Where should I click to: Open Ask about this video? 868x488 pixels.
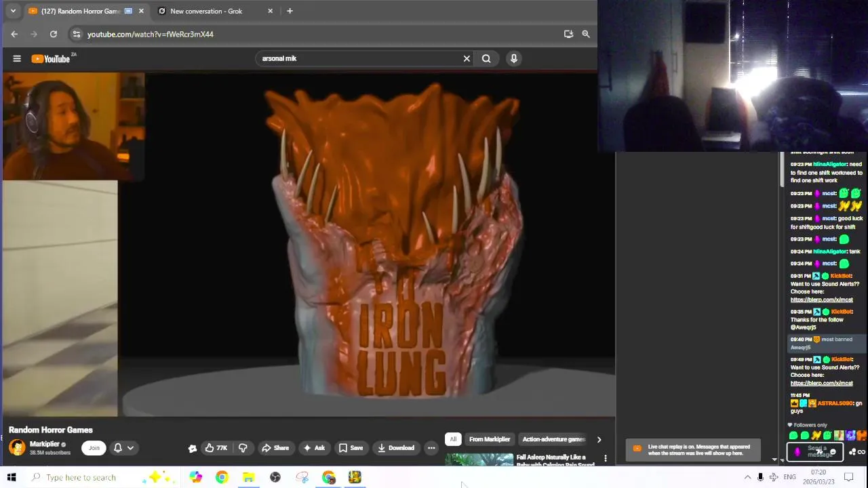313,448
